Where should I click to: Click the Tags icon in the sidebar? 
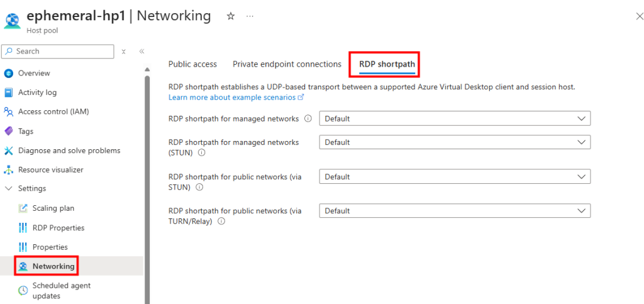[x=9, y=132]
